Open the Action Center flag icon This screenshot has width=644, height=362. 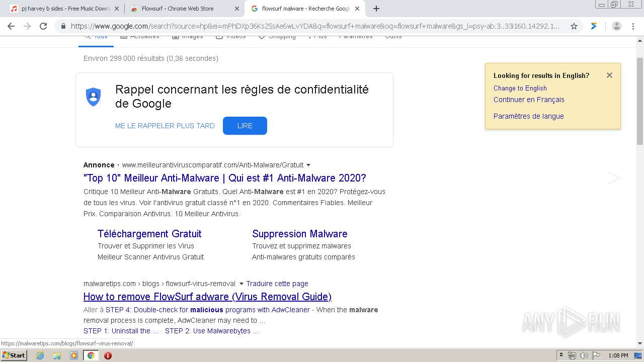[597, 355]
